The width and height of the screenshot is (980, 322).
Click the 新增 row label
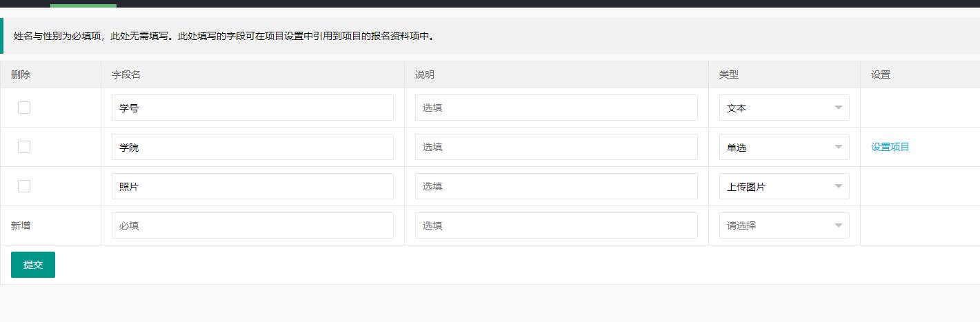coord(21,225)
